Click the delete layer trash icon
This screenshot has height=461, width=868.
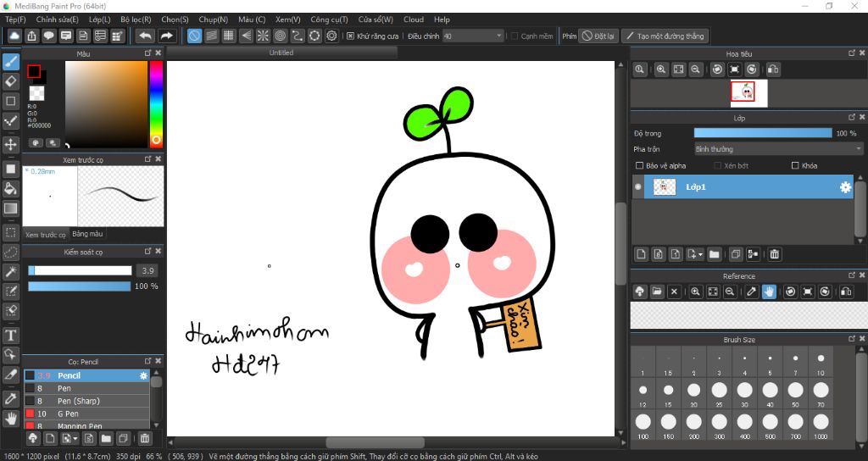click(774, 253)
